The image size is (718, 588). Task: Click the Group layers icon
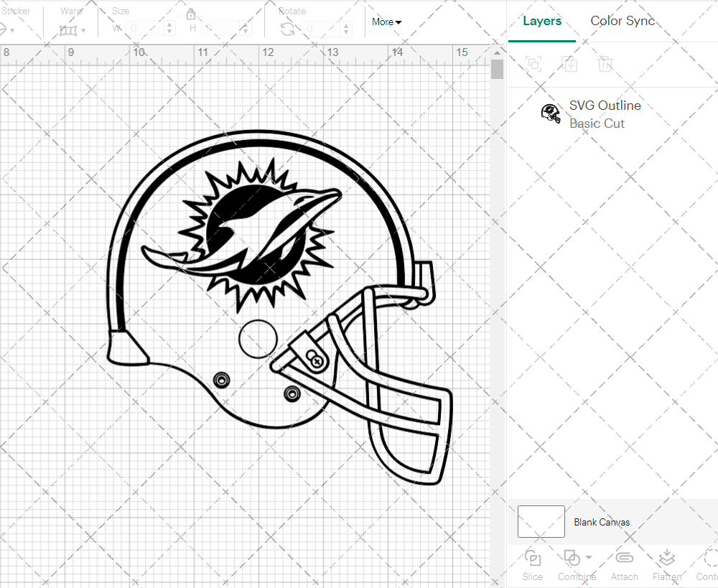click(533, 64)
